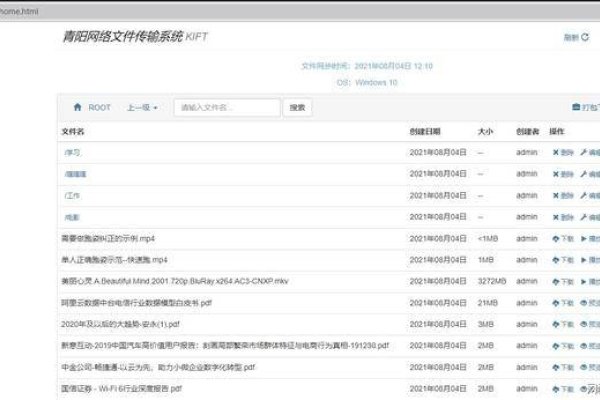The width and height of the screenshot is (600, 400).
Task: Download the pdf ending in 191230
Action: click(563, 346)
